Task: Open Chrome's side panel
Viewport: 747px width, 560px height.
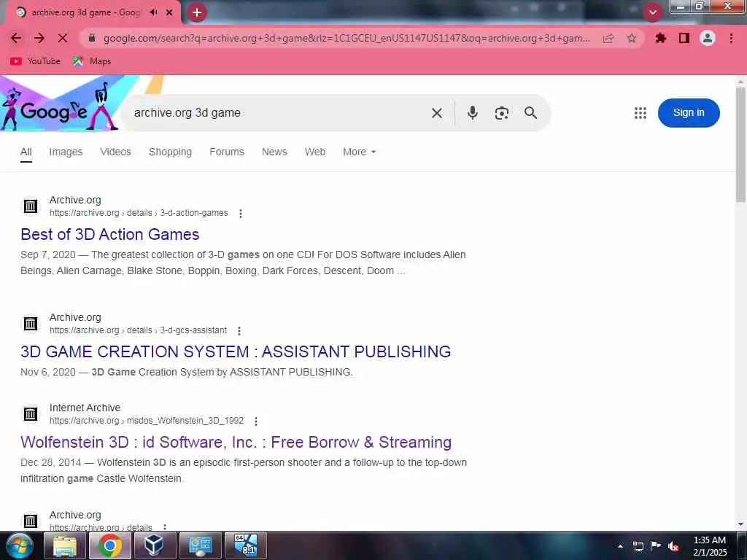Action: click(684, 38)
